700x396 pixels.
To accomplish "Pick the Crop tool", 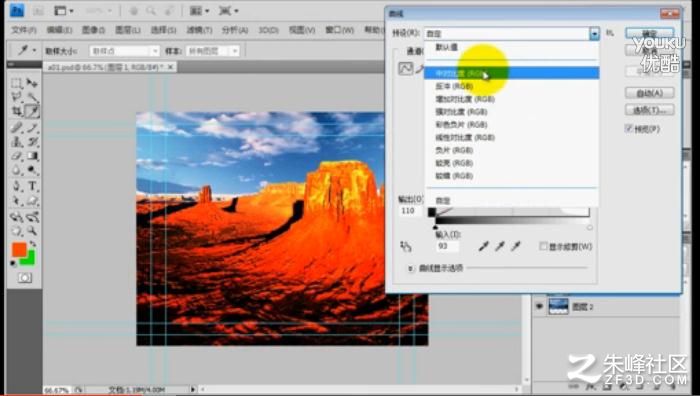I will (17, 111).
